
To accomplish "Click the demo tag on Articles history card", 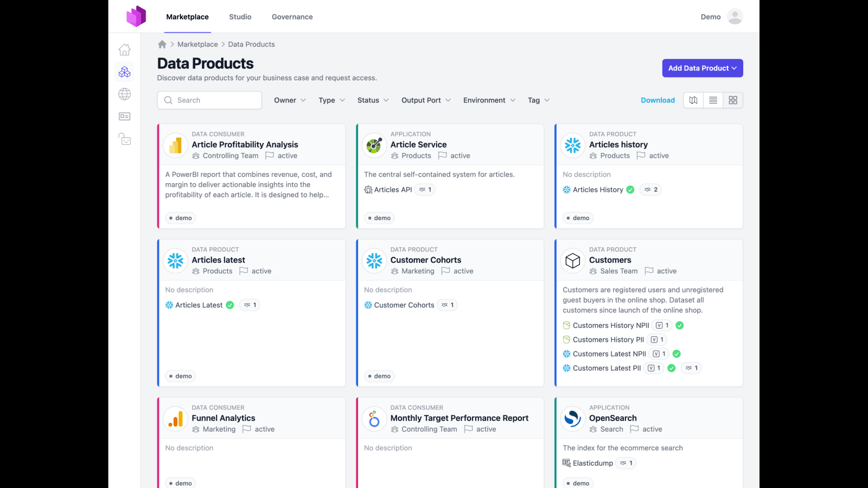I will coord(577,218).
